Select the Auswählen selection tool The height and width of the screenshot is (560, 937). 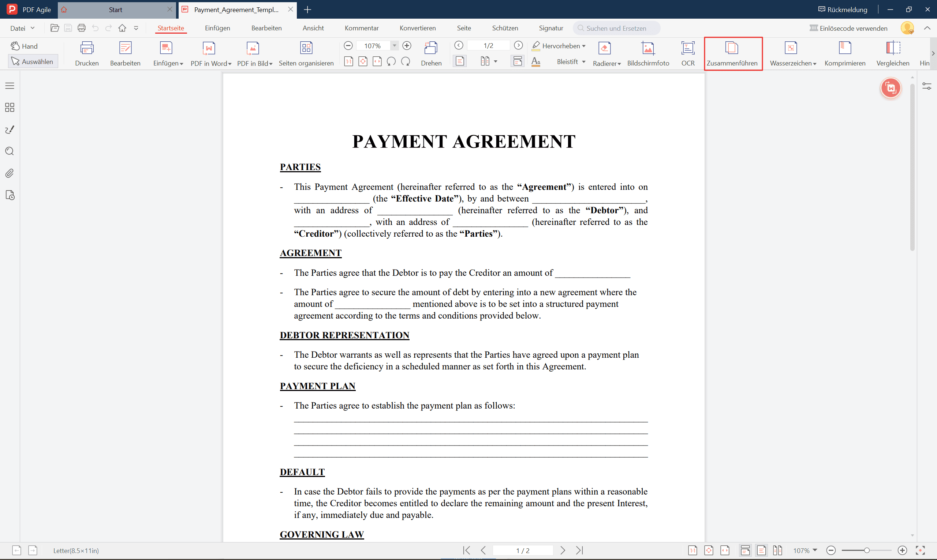33,61
